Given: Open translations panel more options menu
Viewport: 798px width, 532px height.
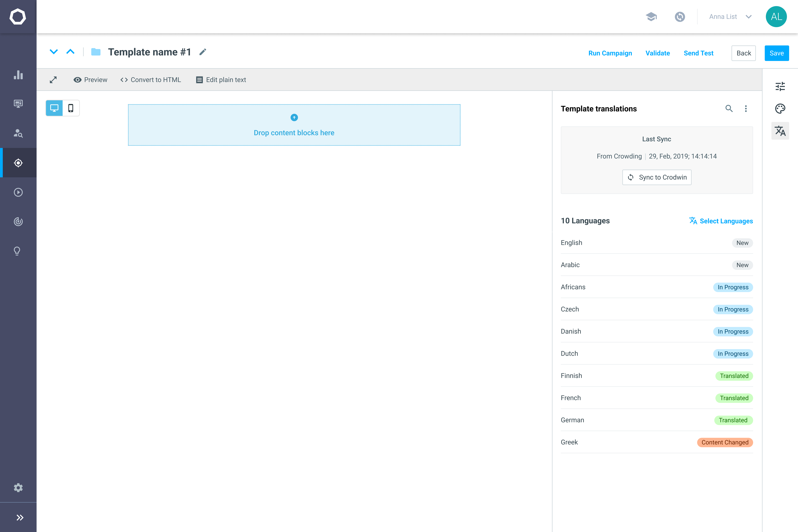Looking at the screenshot, I should point(746,109).
